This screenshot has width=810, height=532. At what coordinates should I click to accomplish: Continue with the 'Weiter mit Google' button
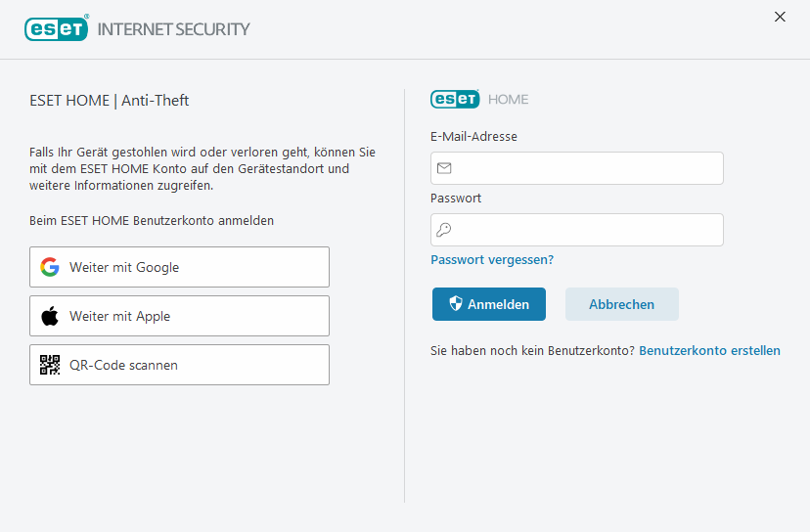click(179, 267)
